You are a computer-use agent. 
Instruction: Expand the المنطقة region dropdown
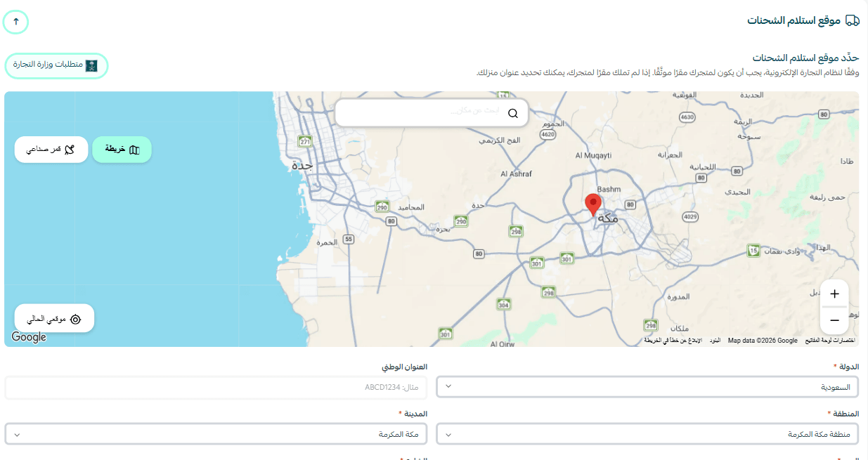647,434
